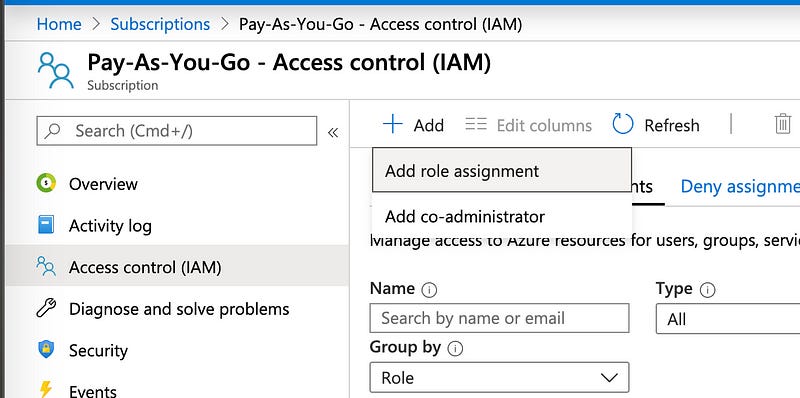This screenshot has height=398, width=800.
Task: Click the Type filter label
Action: (674, 289)
